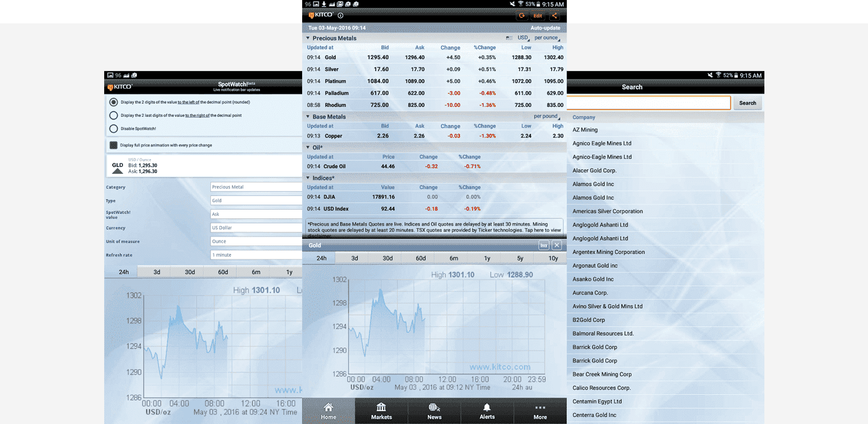Select 60d range on SpotWatch chart
This screenshot has width=868, height=424.
coord(223,272)
